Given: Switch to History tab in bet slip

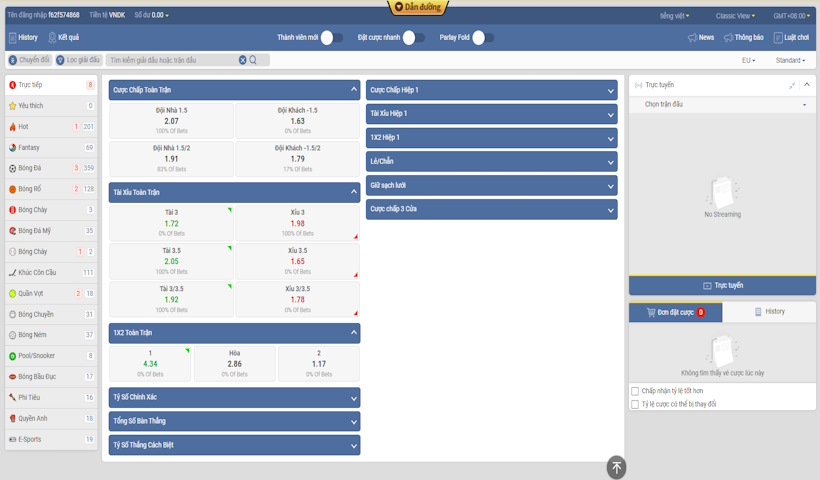Looking at the screenshot, I should 769,312.
